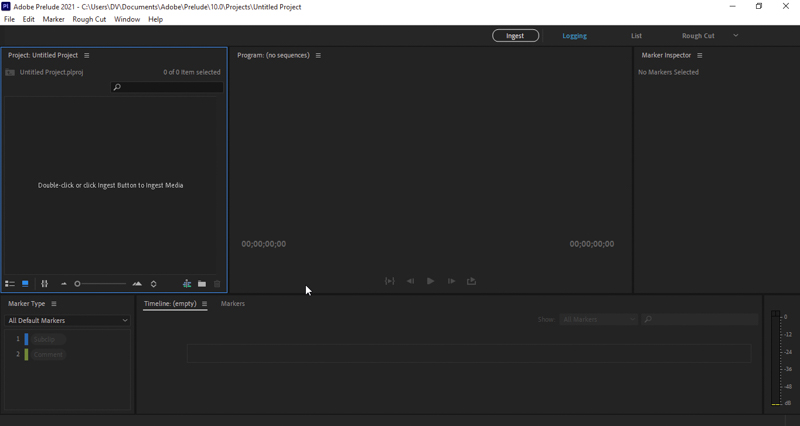
Task: Open the Project panel hamburger menu
Action: 87,56
